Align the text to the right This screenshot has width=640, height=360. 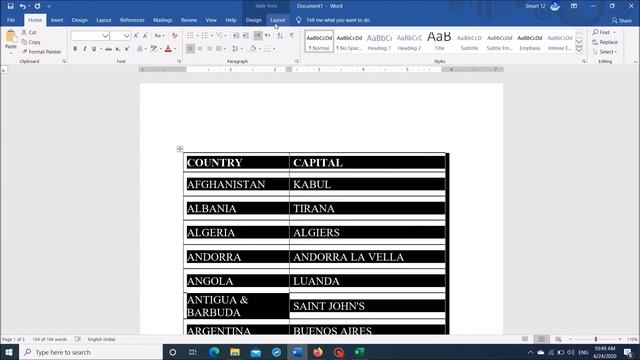[209, 49]
